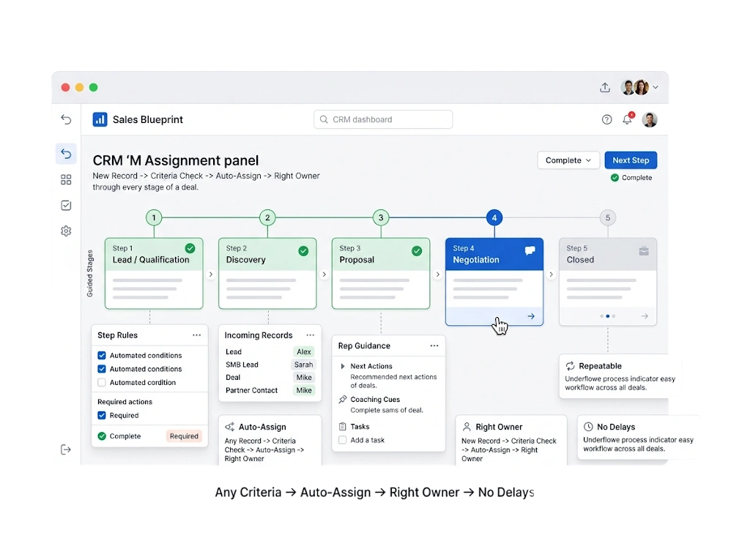Check the unchecked Automated cordition box
Image resolution: width=750 pixels, height=560 pixels.
tap(101, 383)
